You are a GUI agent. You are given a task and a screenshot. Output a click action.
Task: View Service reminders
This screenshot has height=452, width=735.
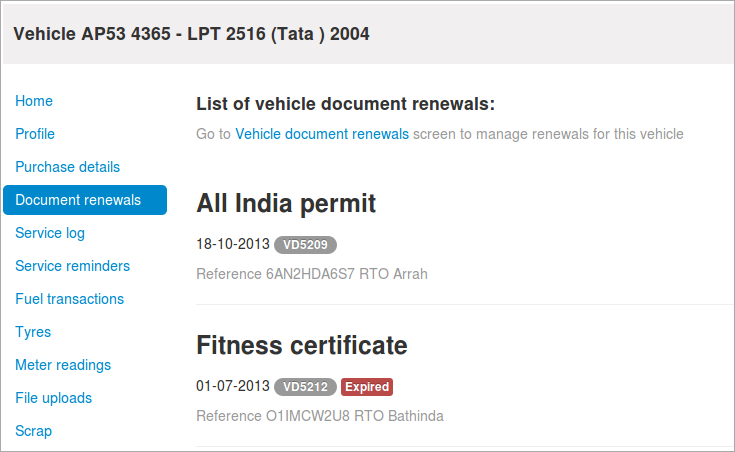(x=72, y=266)
